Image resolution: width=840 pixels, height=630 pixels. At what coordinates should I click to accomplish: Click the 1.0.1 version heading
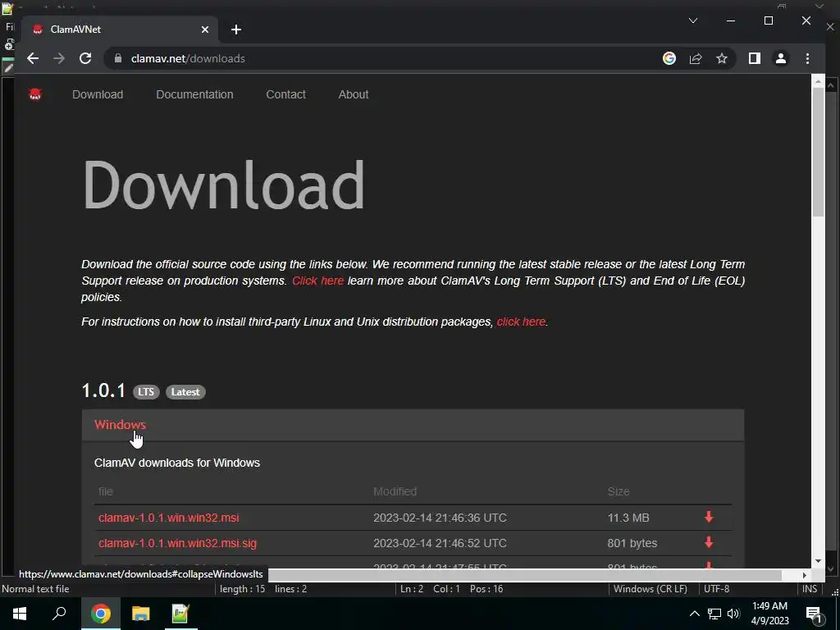103,390
